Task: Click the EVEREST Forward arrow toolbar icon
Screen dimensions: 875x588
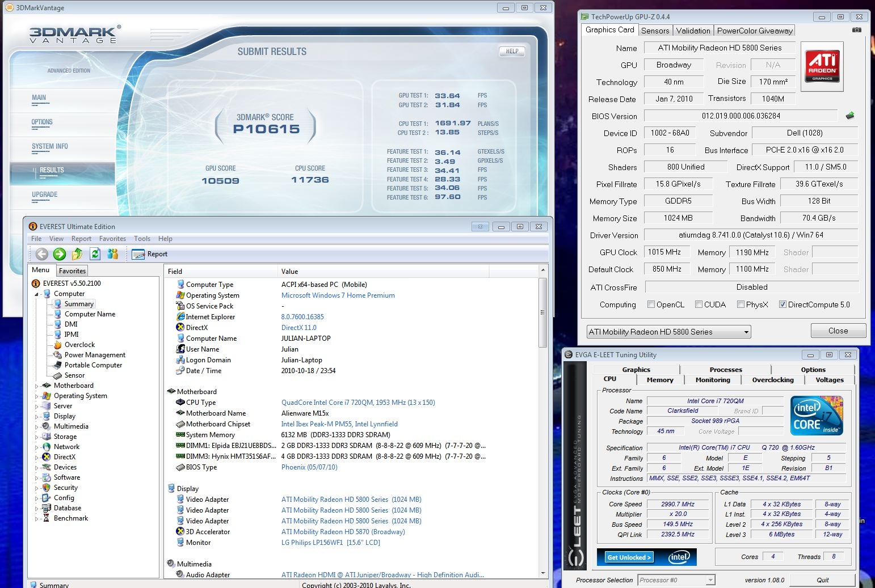Action: 60,254
